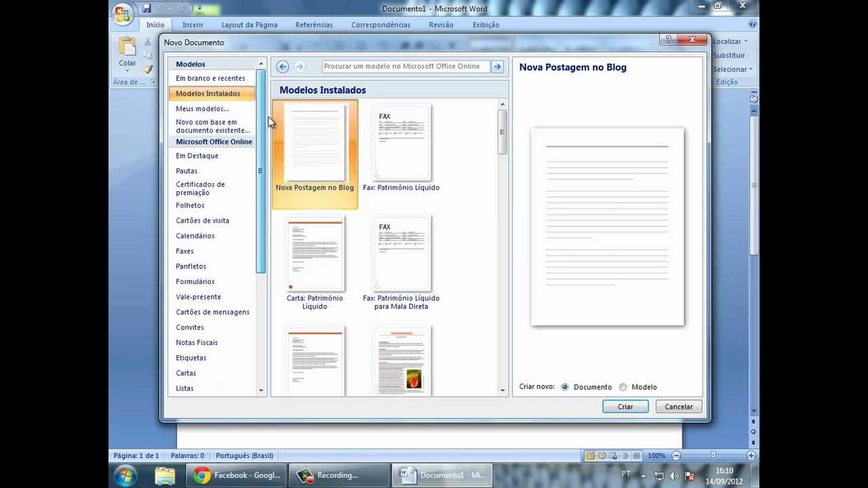The width and height of the screenshot is (868, 488).
Task: Click search model in Office Online field
Action: click(406, 66)
